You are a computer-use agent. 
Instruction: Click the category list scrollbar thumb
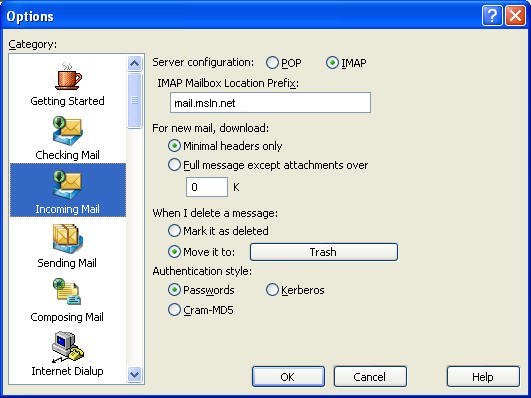(134, 100)
